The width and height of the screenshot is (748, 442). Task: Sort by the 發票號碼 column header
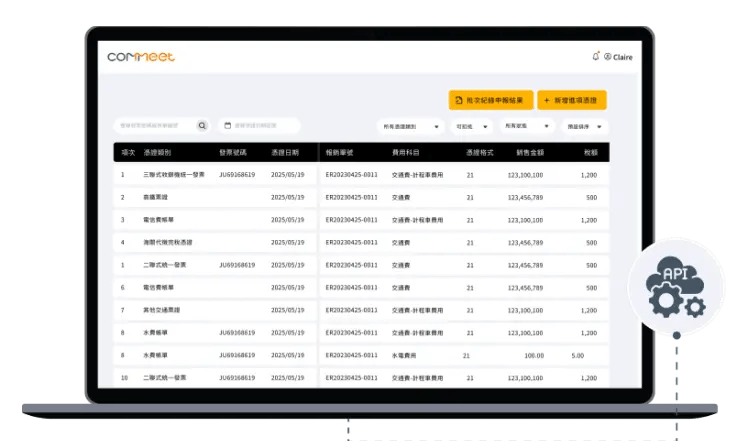233,153
